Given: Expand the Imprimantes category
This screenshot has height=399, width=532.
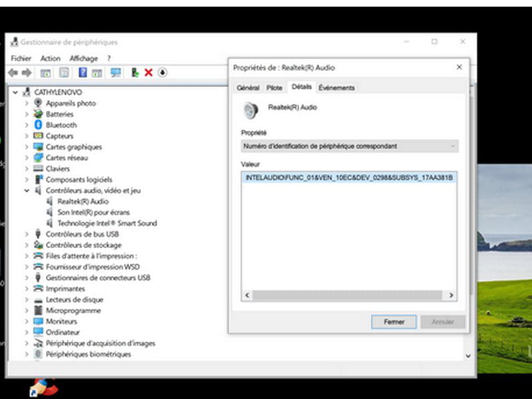Looking at the screenshot, I should point(27,289).
